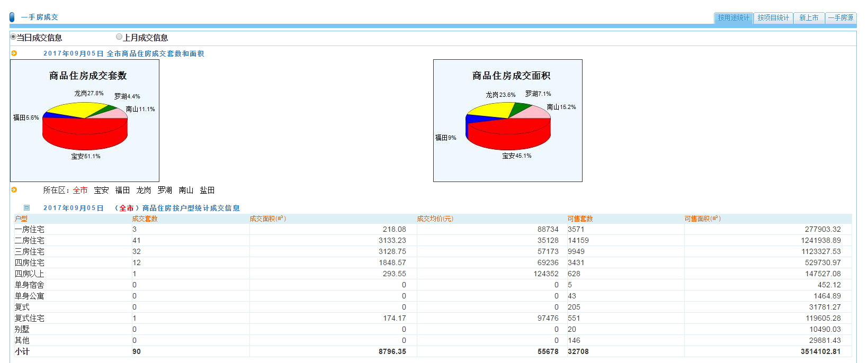Screen dimensions: 868x363
Task: Click the 成交均价(元) column header
Action: pos(435,219)
